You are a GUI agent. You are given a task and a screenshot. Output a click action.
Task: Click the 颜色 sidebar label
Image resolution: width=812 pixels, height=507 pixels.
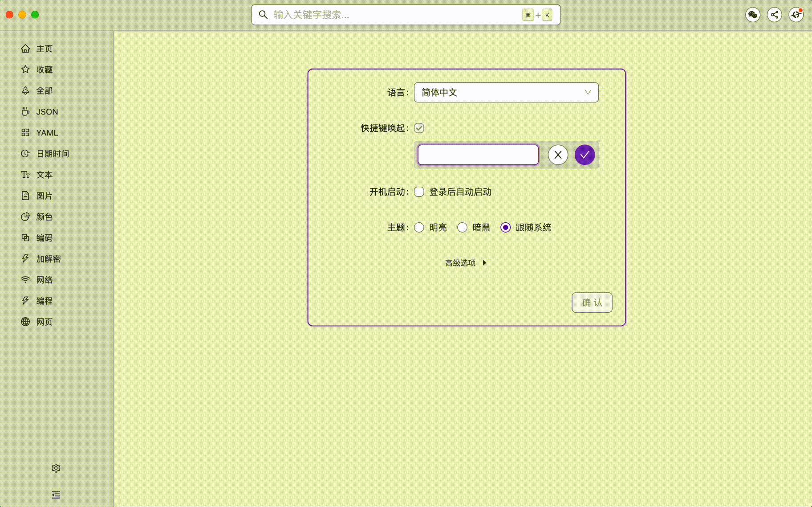(x=45, y=217)
